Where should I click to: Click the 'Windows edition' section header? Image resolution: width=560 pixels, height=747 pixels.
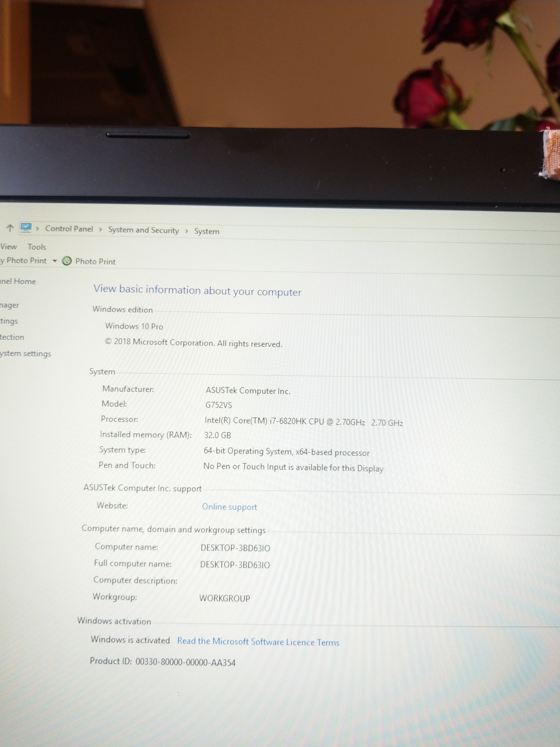[123, 309]
